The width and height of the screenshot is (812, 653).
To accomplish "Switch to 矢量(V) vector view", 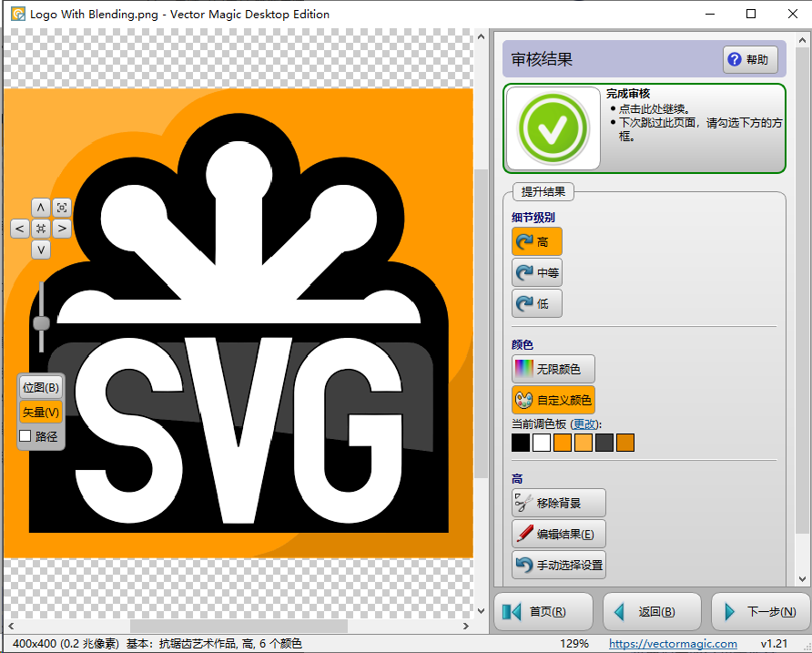I will coord(41,412).
